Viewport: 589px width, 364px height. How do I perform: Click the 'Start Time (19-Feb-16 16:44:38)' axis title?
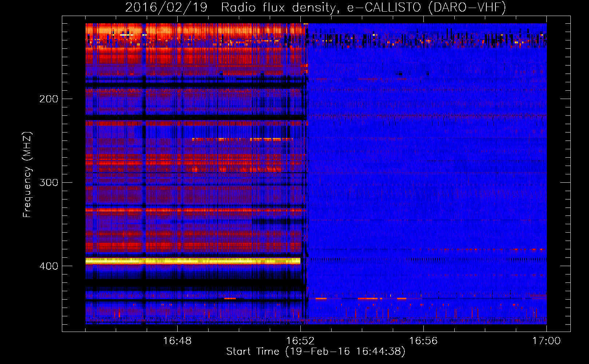pyautogui.click(x=316, y=352)
